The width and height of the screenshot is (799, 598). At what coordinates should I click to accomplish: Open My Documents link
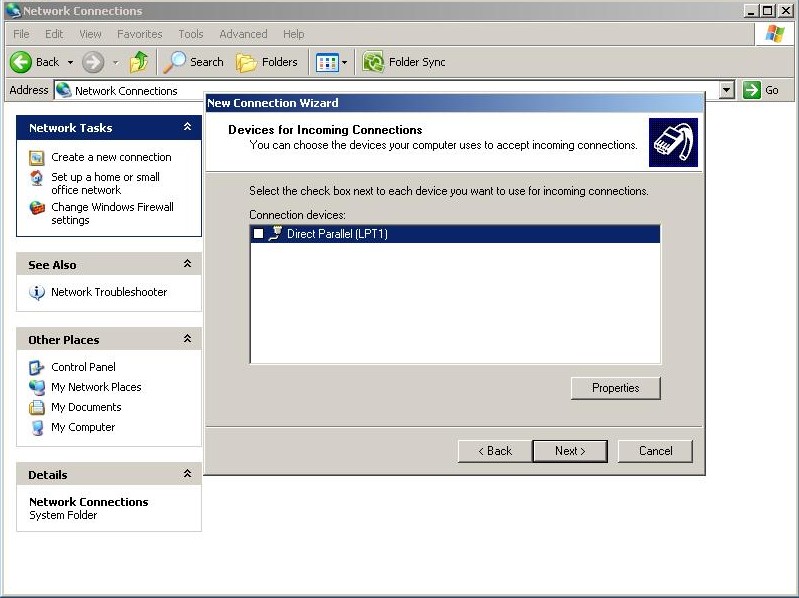pos(86,407)
